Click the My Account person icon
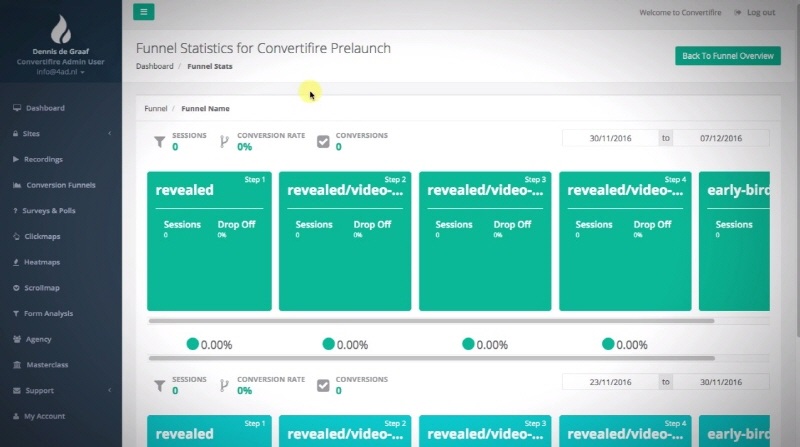Viewport: 800px width, 447px height. pos(16,416)
